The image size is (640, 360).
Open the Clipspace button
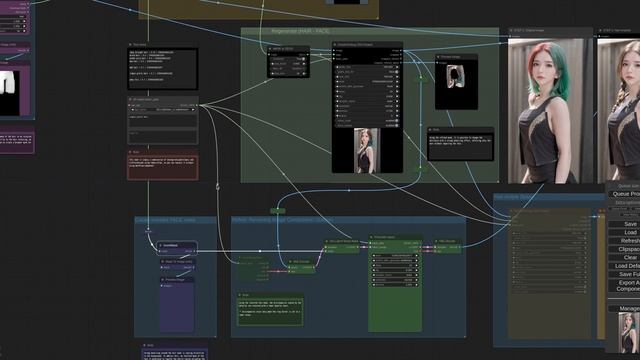tap(624, 249)
